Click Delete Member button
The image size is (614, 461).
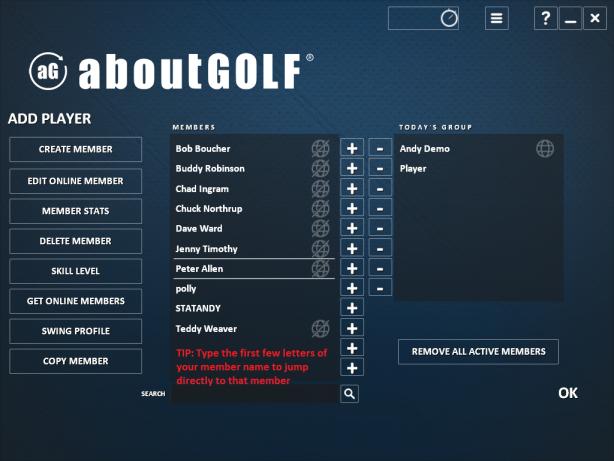[x=76, y=241]
